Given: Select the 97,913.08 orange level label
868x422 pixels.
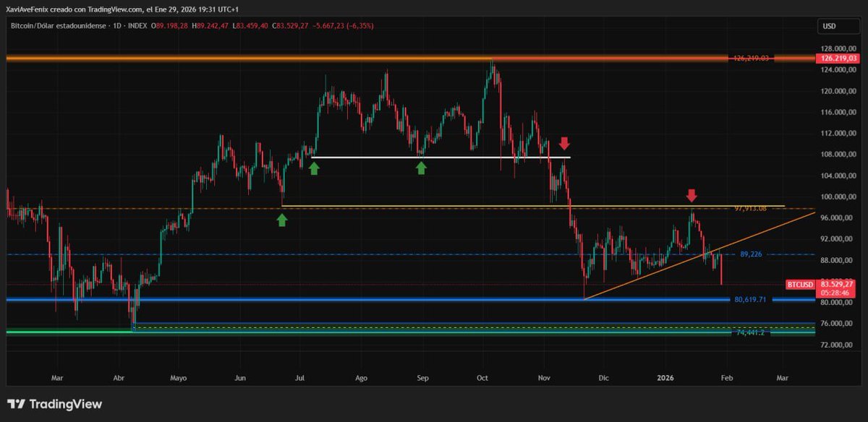Looking at the screenshot, I should tap(750, 208).
